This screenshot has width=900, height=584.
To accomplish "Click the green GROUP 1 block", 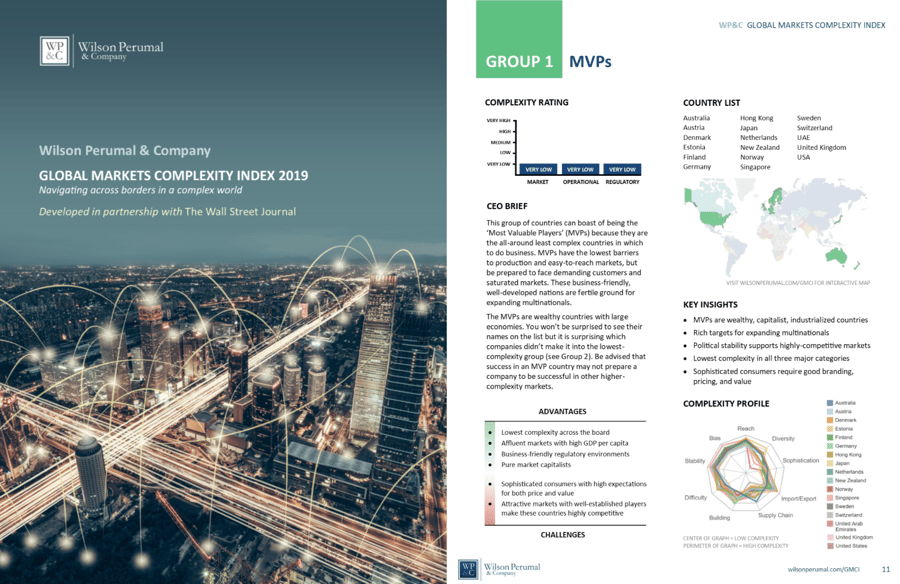I will pos(519,39).
